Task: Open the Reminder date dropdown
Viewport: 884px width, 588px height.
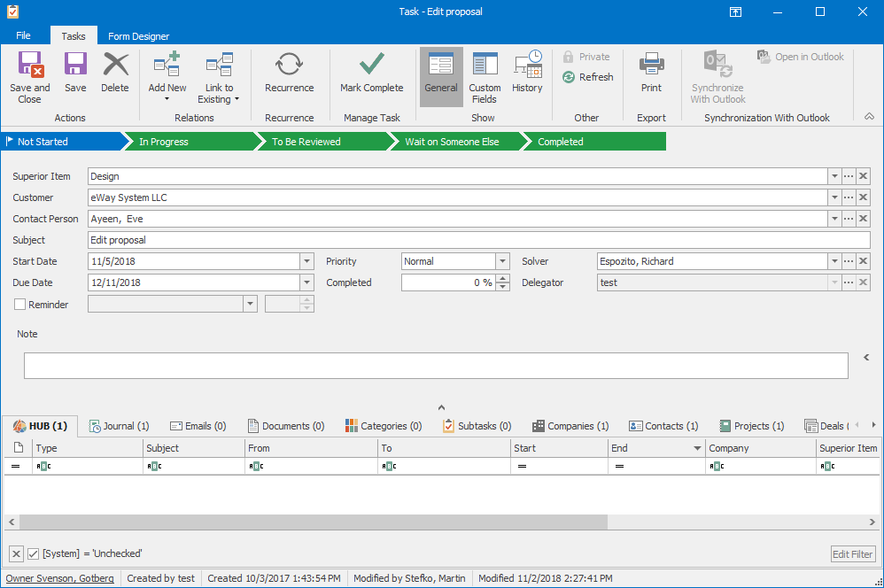Action: coord(251,305)
